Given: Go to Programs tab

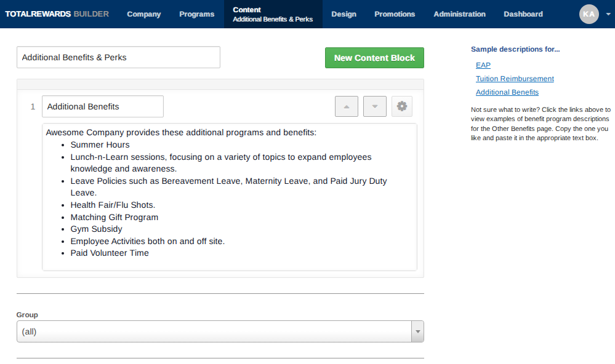Looking at the screenshot, I should tap(197, 14).
